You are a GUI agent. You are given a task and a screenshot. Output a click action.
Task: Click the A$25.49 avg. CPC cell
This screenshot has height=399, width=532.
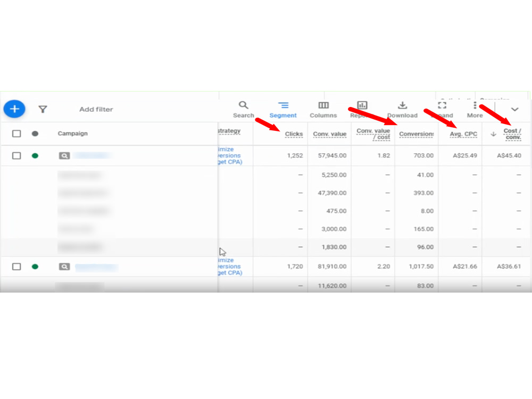tap(465, 155)
